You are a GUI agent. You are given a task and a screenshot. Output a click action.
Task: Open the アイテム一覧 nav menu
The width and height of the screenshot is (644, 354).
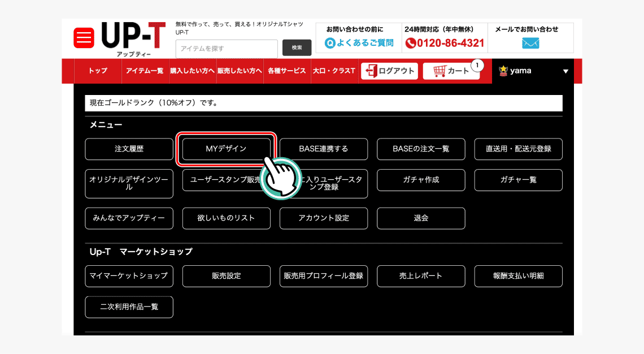pos(145,71)
